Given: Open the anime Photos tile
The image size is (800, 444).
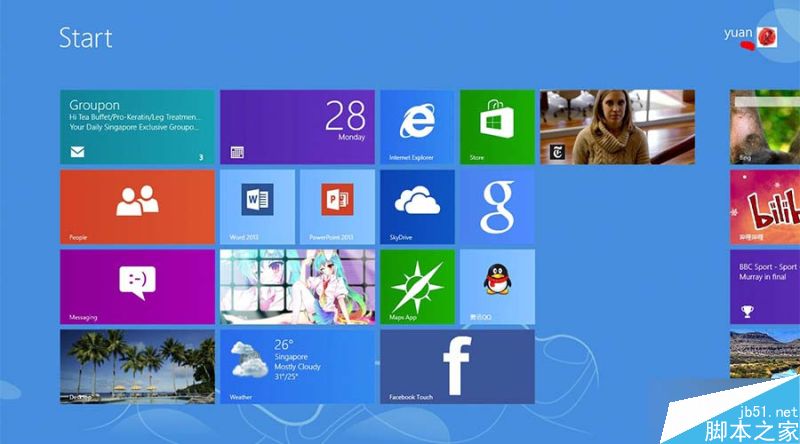Looking at the screenshot, I should 297,287.
